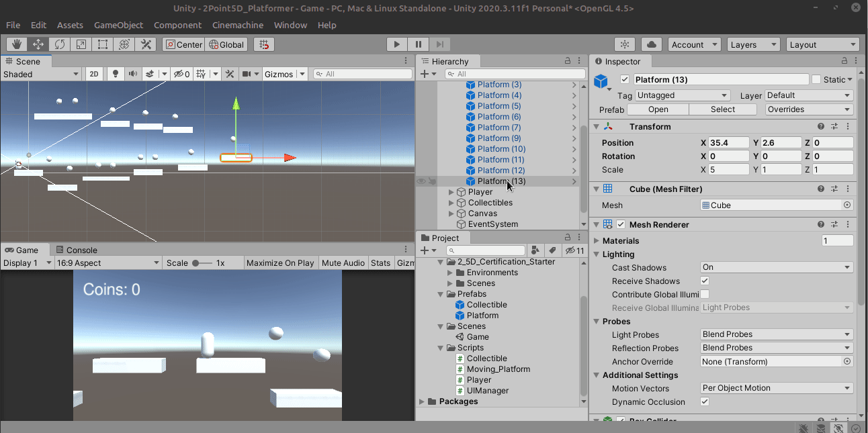The image size is (868, 433).
Task: Toggle scene effects icon in the Scene toolbar
Action: point(150,74)
